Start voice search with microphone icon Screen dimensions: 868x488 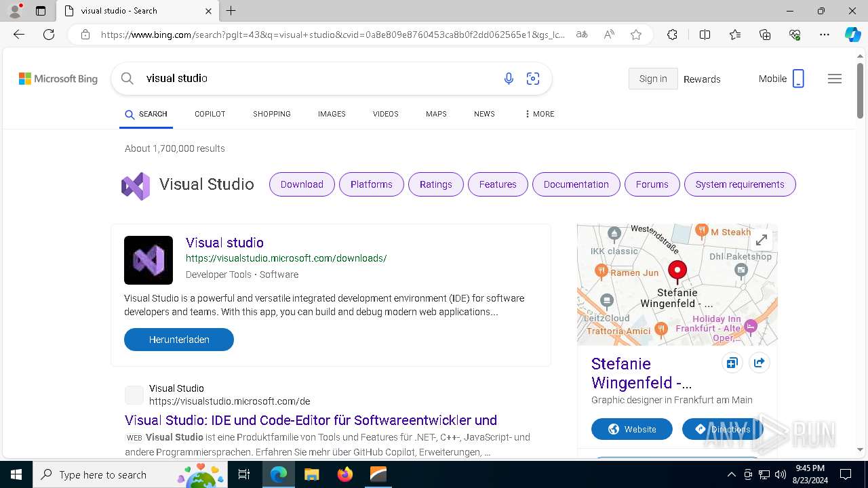click(509, 79)
